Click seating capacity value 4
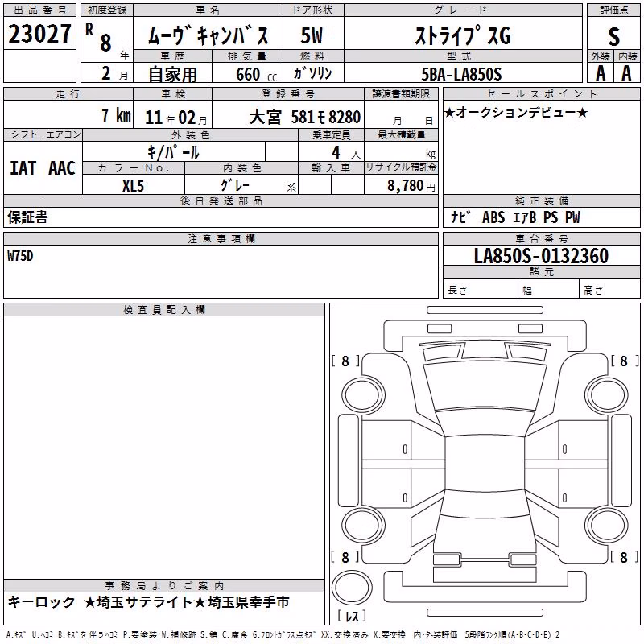Viewport: 644px width, 644px height. tap(336, 152)
